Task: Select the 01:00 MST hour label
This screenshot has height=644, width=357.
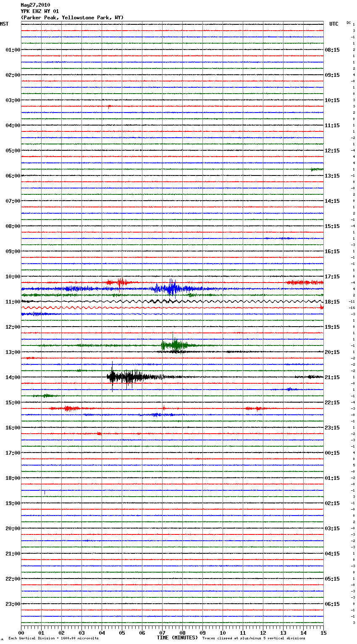Action: tap(13, 50)
